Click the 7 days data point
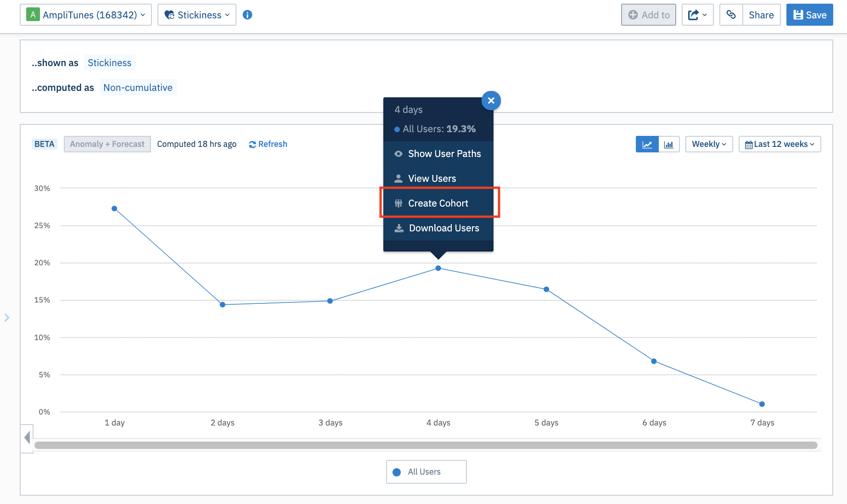 tap(762, 404)
